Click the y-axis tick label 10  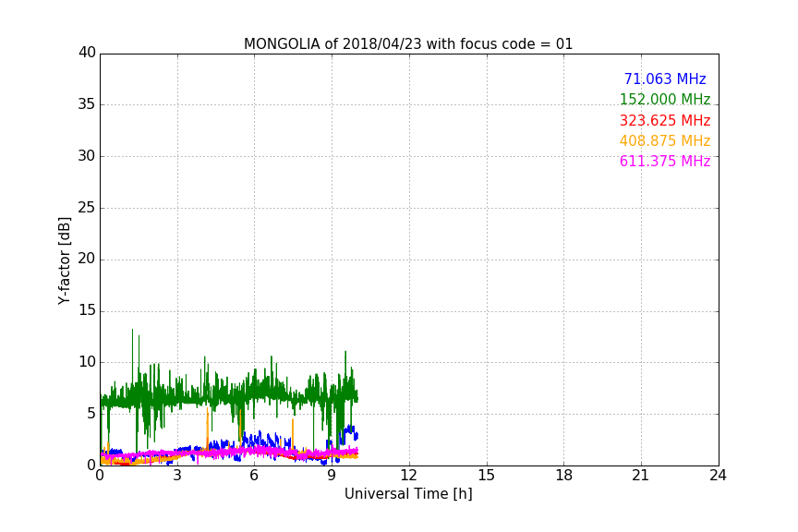87,362
